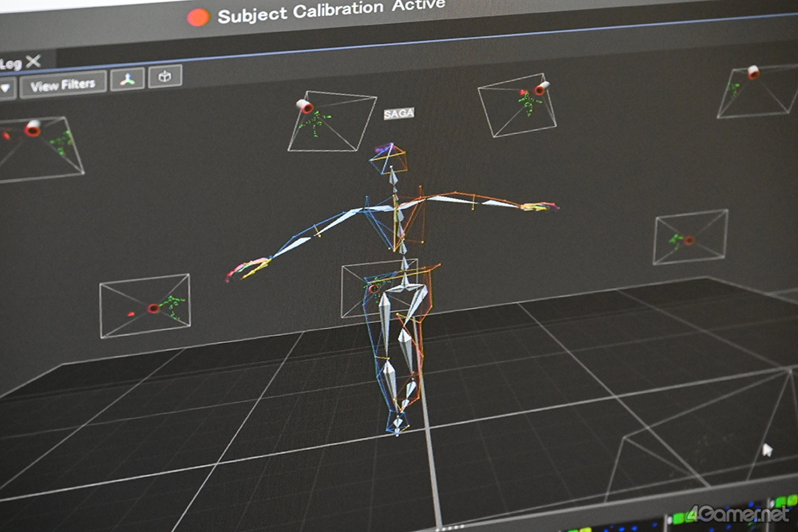Select the skeleton's head bone
Viewport: 798px width, 532px height.
[389, 160]
